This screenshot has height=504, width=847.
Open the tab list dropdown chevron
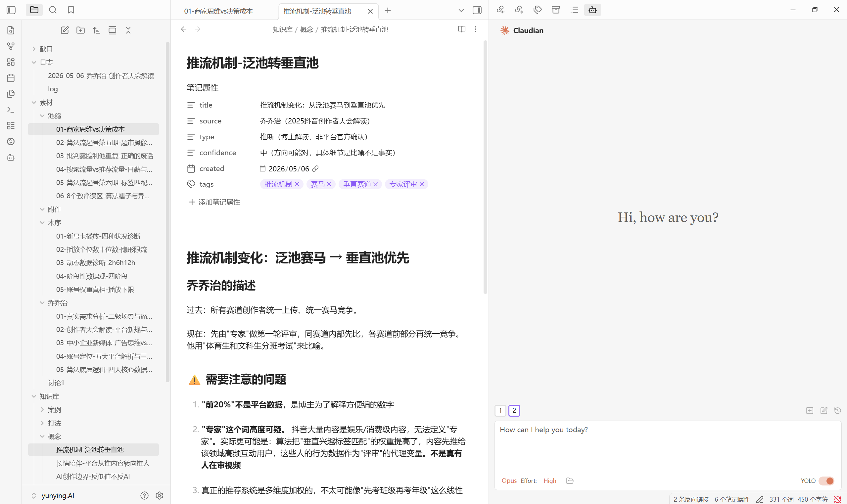(461, 10)
